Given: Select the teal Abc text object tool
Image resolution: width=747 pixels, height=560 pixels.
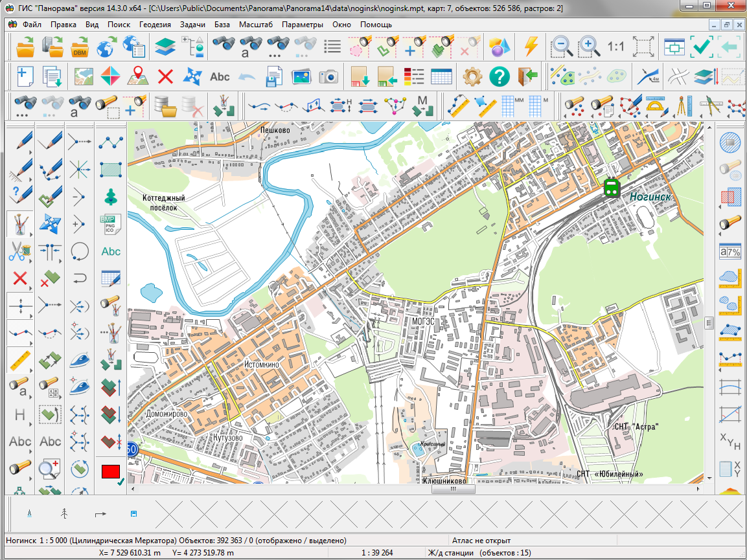Looking at the screenshot, I should coord(111,251).
